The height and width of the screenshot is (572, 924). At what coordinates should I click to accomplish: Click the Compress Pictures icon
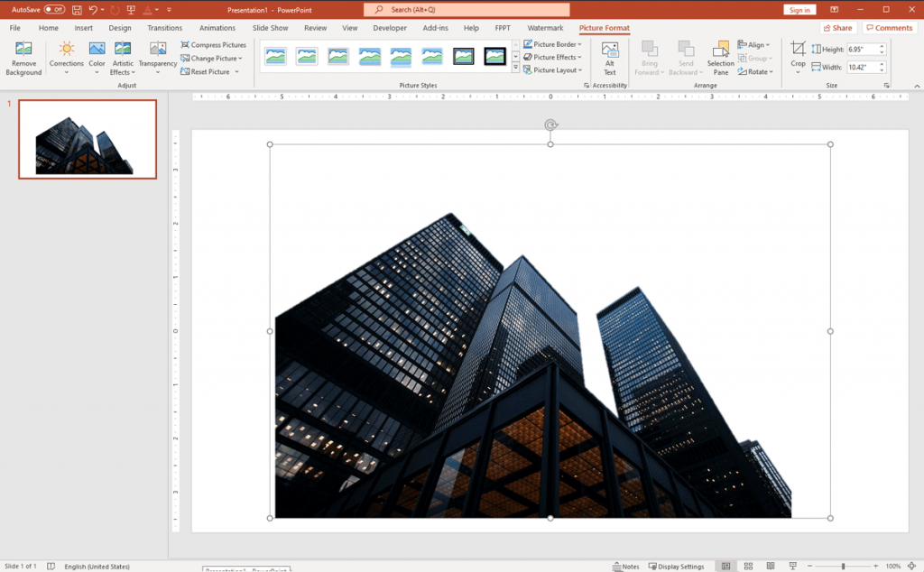(187, 44)
